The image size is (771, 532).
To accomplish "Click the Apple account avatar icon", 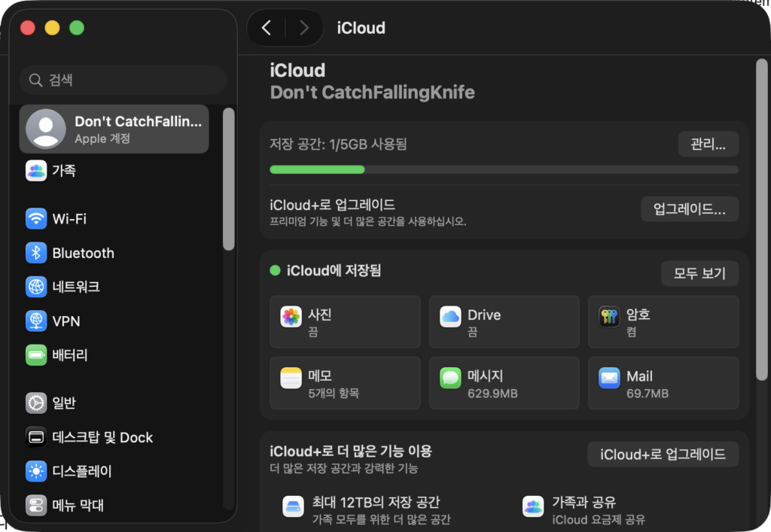I will pos(46,129).
